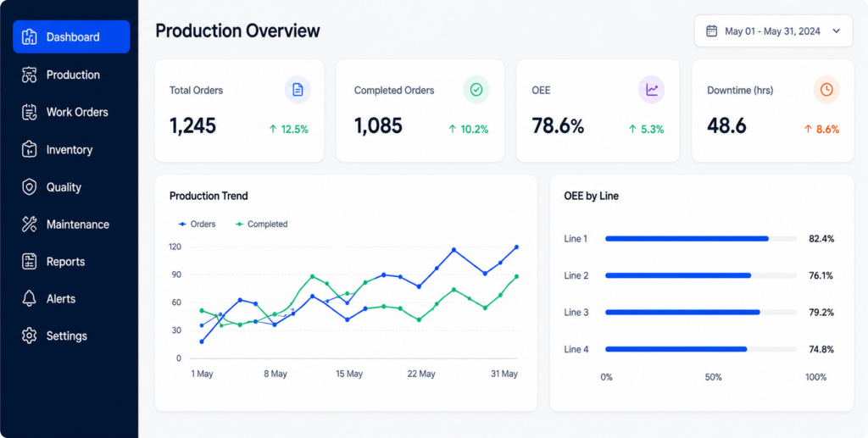
Task: Click the Line 1 OEE progress bar
Action: pos(701,239)
